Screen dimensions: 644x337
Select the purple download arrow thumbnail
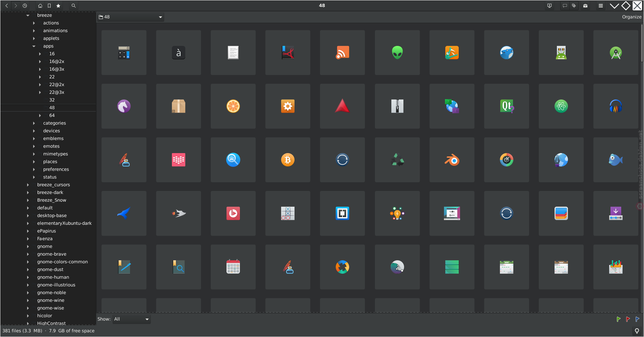point(616,213)
